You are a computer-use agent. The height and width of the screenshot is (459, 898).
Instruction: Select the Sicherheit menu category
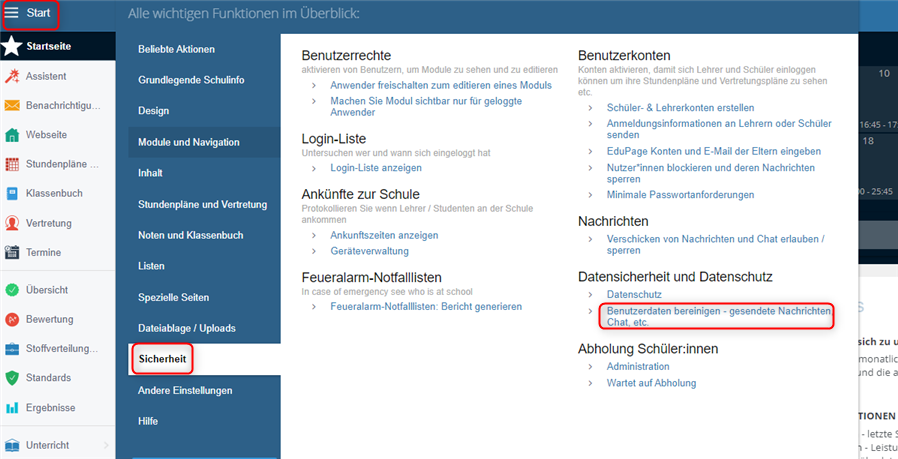pyautogui.click(x=162, y=359)
